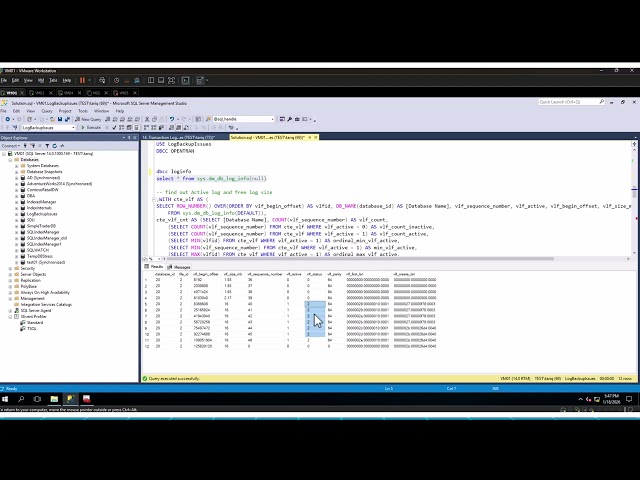This screenshot has height=480, width=640.
Task: Expand the SQL Server Agent node
Action: click(x=10, y=311)
